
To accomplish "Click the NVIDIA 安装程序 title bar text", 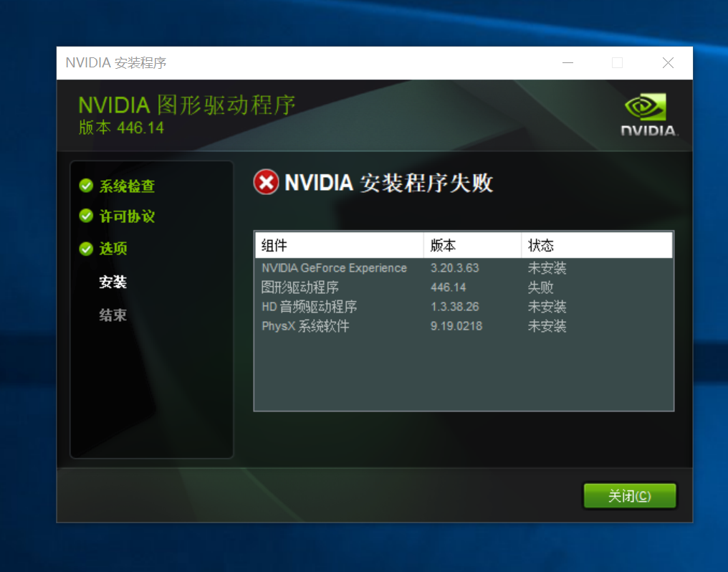I will tap(115, 63).
